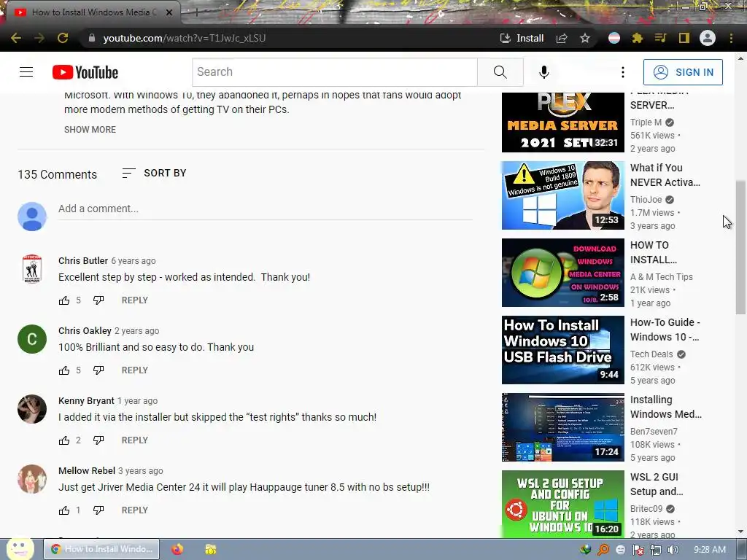This screenshot has height=560, width=747.
Task: Open Download Windows Media Center thumbnail
Action: pos(562,273)
